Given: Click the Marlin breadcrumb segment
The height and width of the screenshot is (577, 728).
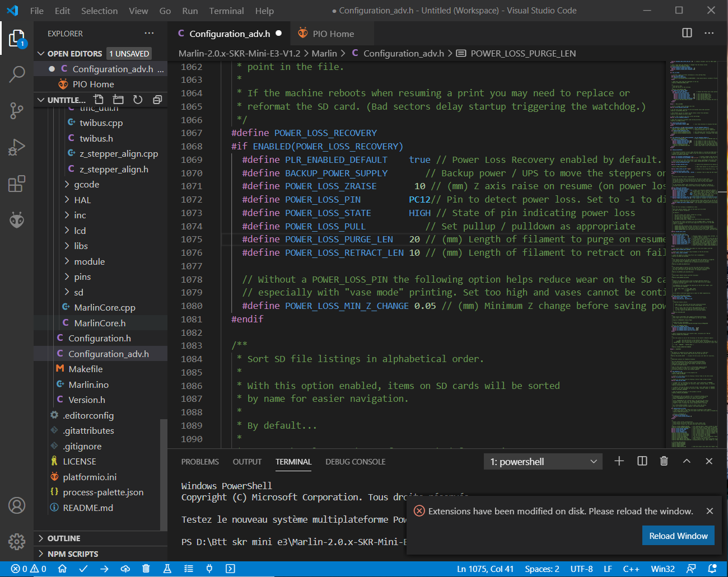Looking at the screenshot, I should click(x=324, y=53).
